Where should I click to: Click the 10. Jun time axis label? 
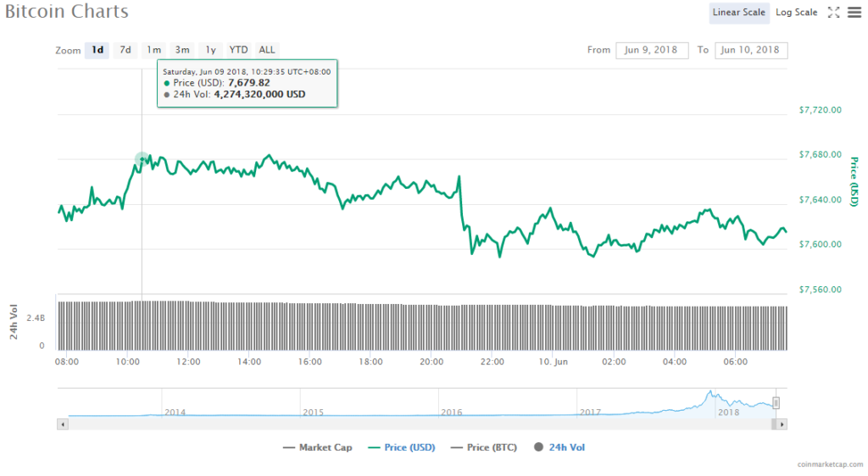click(x=553, y=363)
